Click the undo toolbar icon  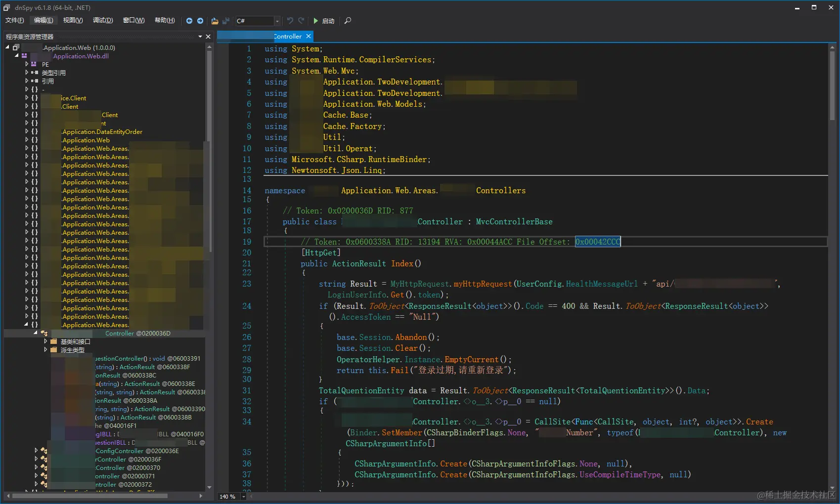tap(290, 21)
